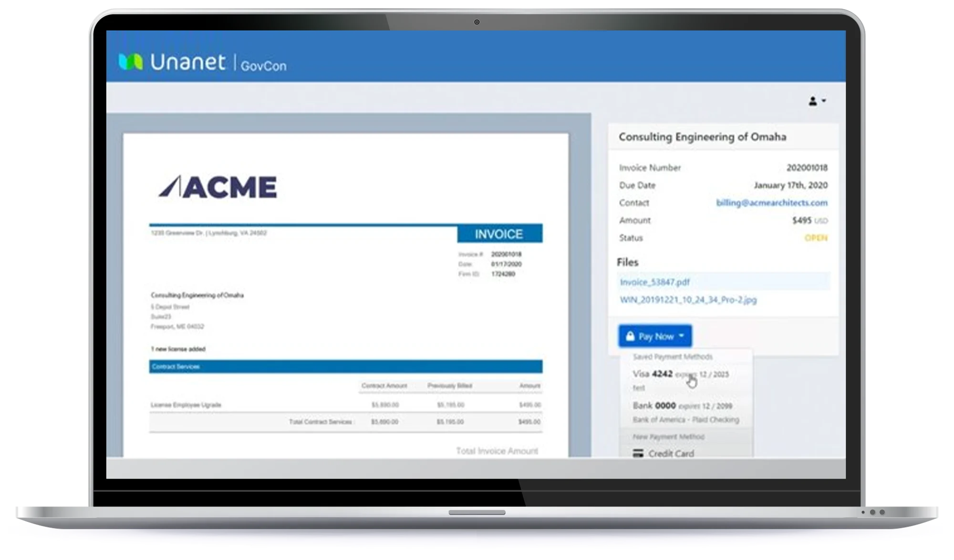Click the Contract Amount column header

coord(384,386)
